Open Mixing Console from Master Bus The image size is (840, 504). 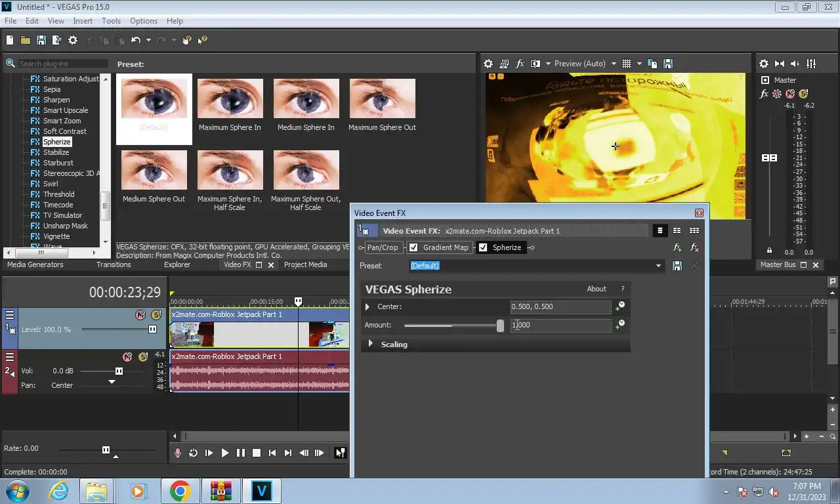[x=811, y=64]
